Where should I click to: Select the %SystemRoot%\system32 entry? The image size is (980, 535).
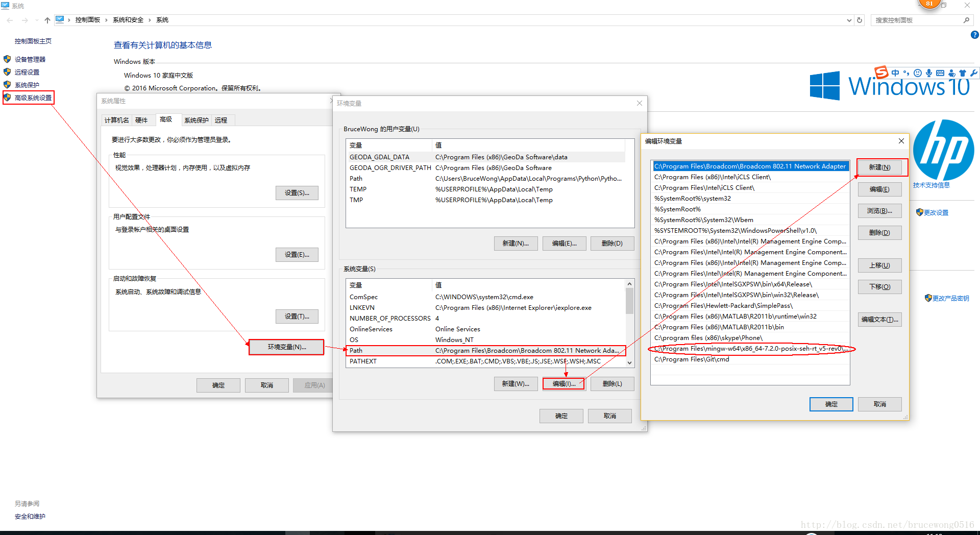(x=750, y=199)
